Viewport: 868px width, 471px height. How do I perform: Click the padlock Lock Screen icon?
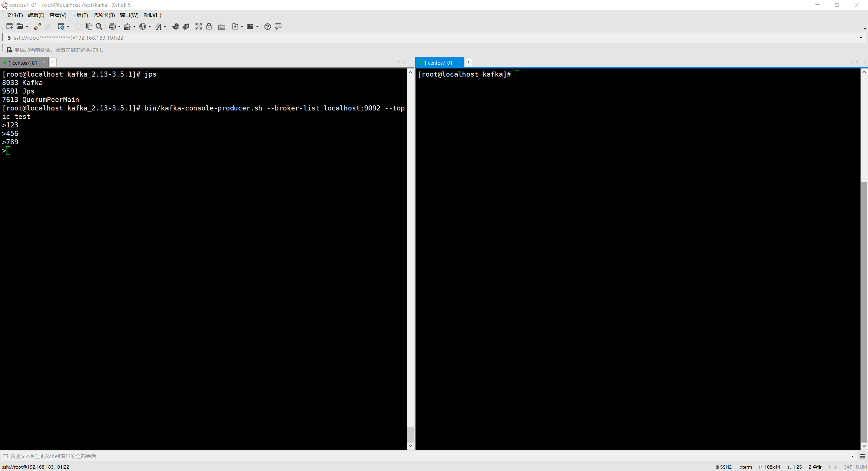tap(209, 26)
